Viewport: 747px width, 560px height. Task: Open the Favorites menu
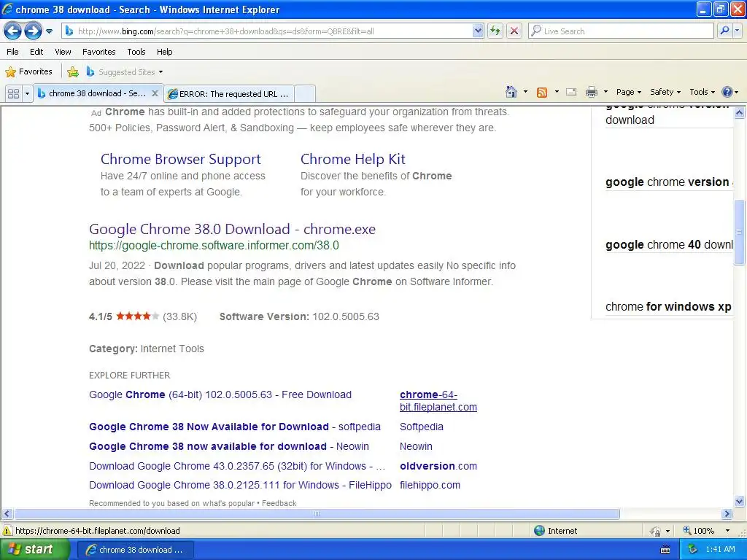pyautogui.click(x=98, y=52)
